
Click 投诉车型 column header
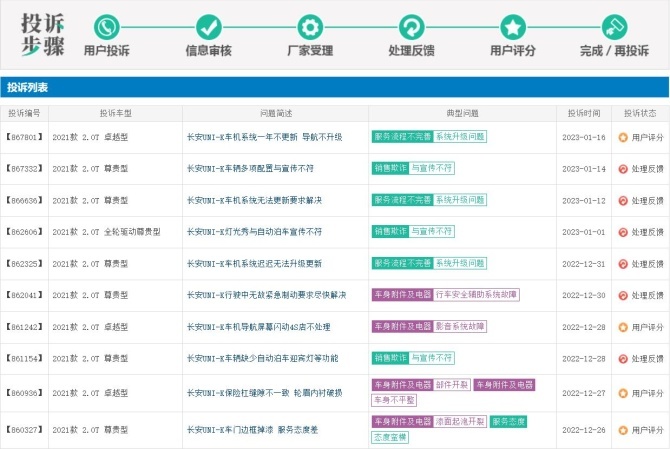click(116, 113)
